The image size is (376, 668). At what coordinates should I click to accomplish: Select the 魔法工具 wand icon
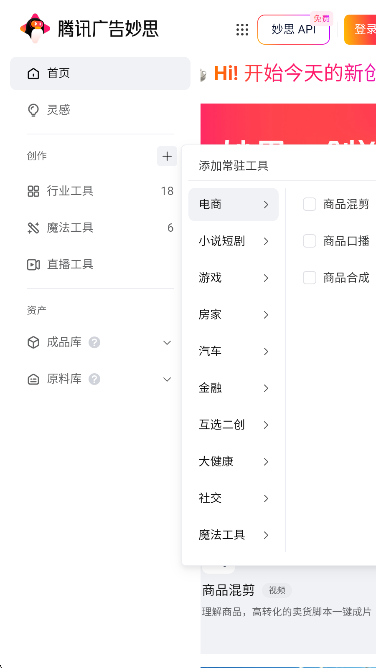tap(33, 228)
